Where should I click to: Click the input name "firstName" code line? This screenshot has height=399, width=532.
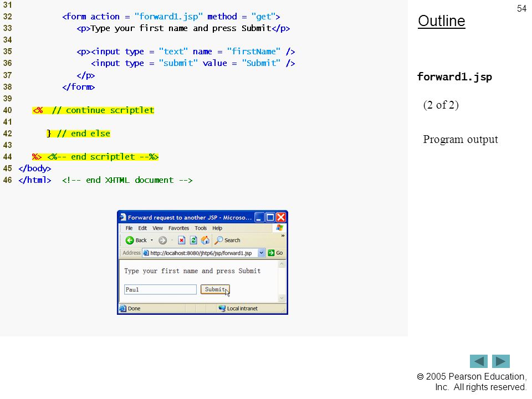(186, 52)
